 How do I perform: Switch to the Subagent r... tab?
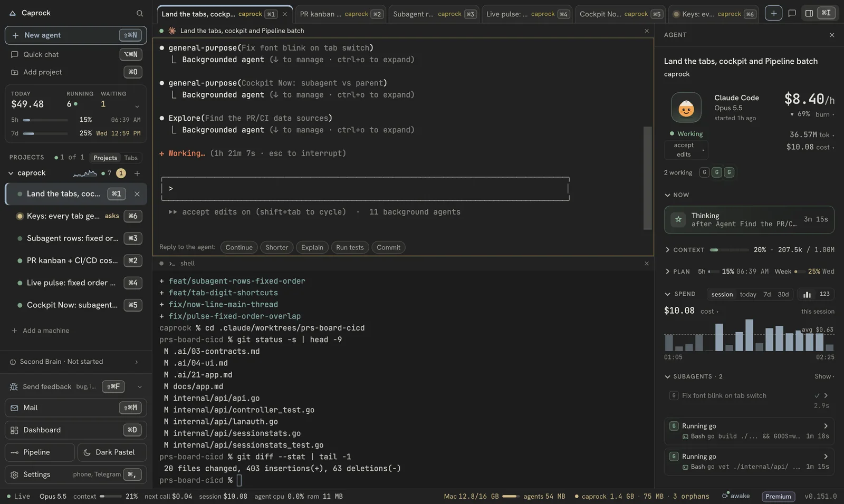pyautogui.click(x=434, y=14)
